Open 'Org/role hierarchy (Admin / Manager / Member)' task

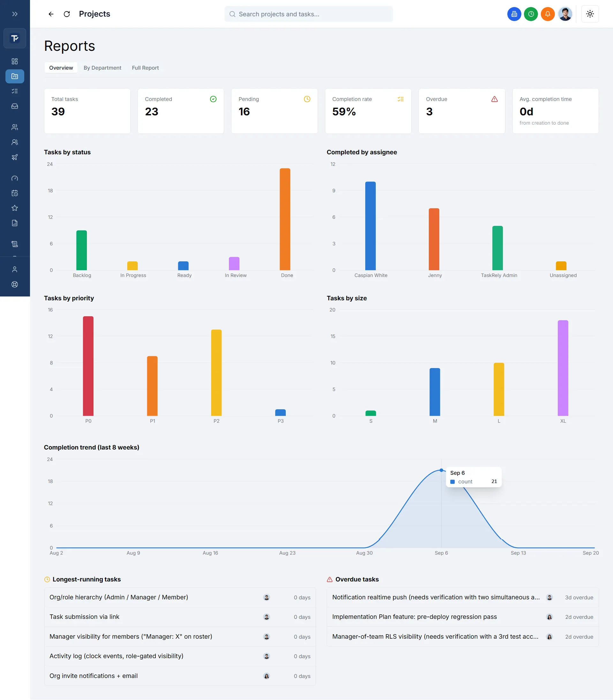point(180,597)
